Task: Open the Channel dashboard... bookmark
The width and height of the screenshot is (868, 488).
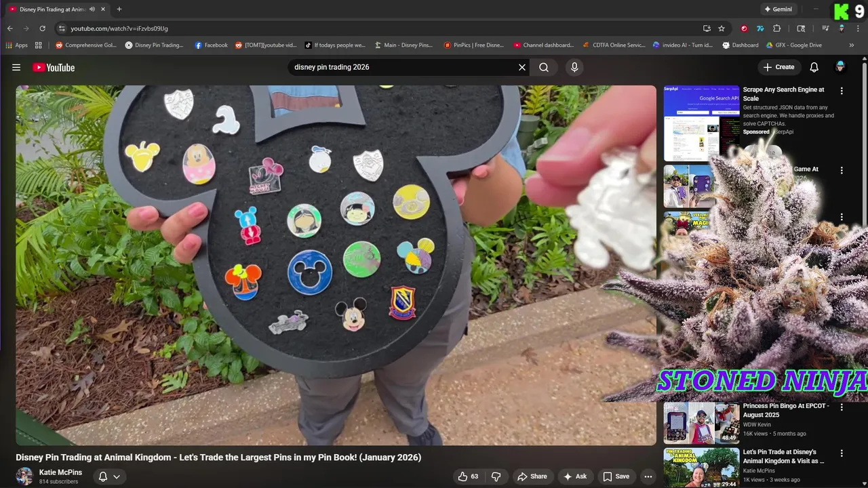Action: (x=544, y=45)
